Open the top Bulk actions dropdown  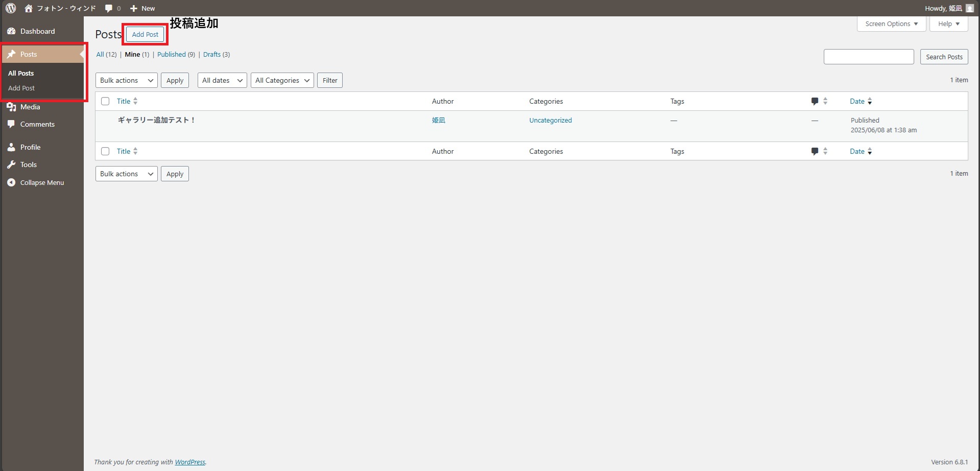click(126, 80)
